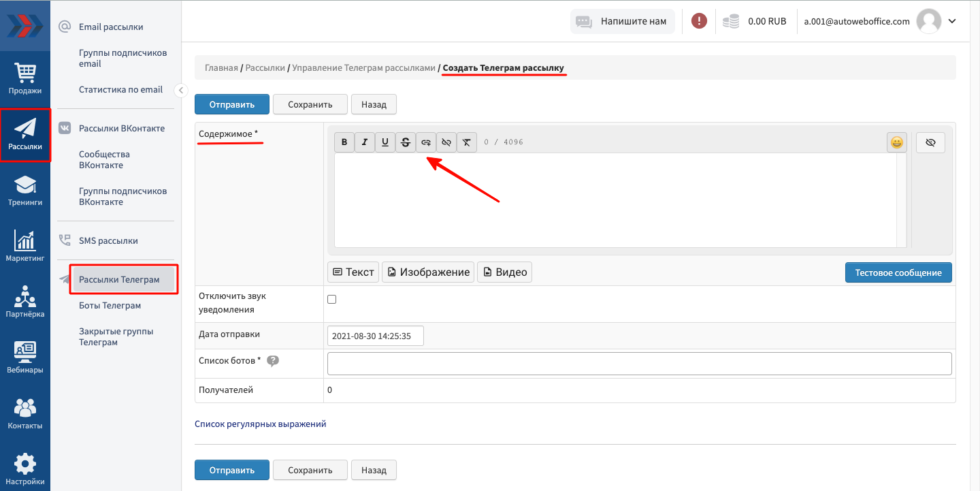Click the Тестовое сообщение button
Screen dimensions: 980x491
(898, 272)
